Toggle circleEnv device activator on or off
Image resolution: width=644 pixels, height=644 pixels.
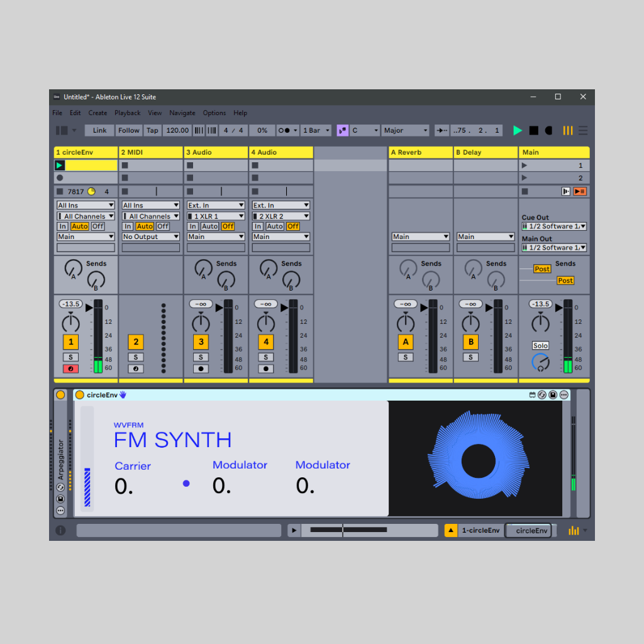80,395
